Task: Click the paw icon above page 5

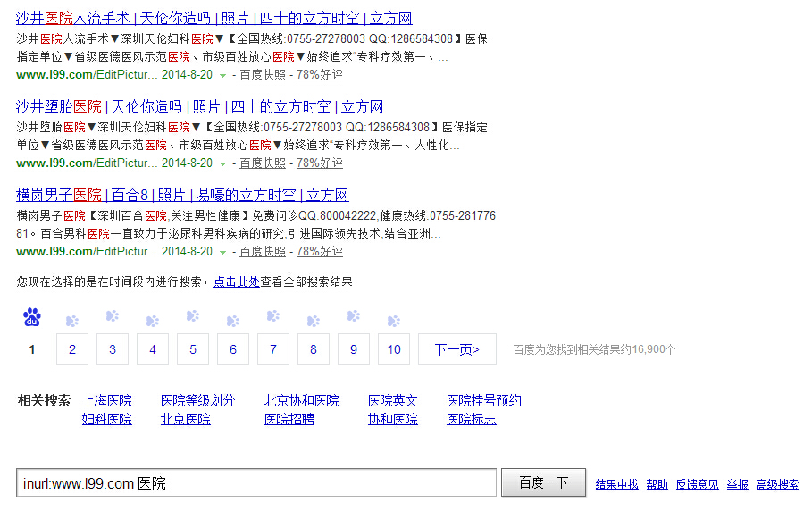Action: pyautogui.click(x=193, y=315)
